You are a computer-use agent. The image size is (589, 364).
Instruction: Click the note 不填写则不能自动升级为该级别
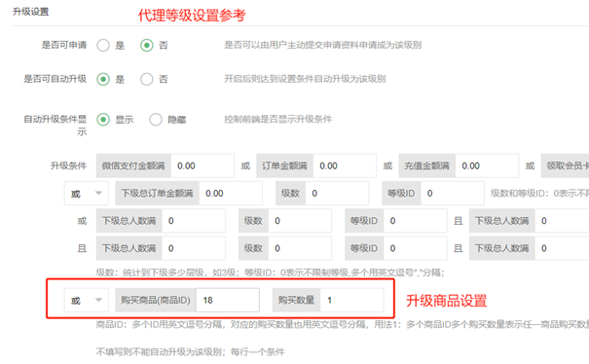point(191,352)
